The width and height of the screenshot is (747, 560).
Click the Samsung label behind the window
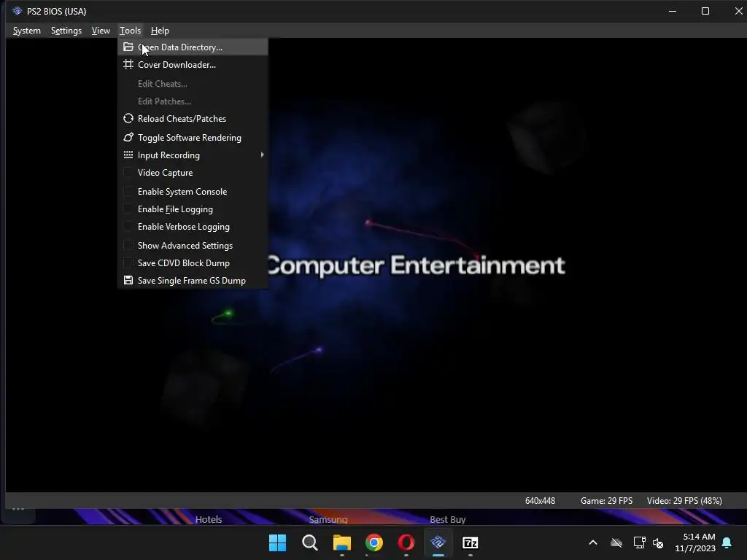[328, 519]
